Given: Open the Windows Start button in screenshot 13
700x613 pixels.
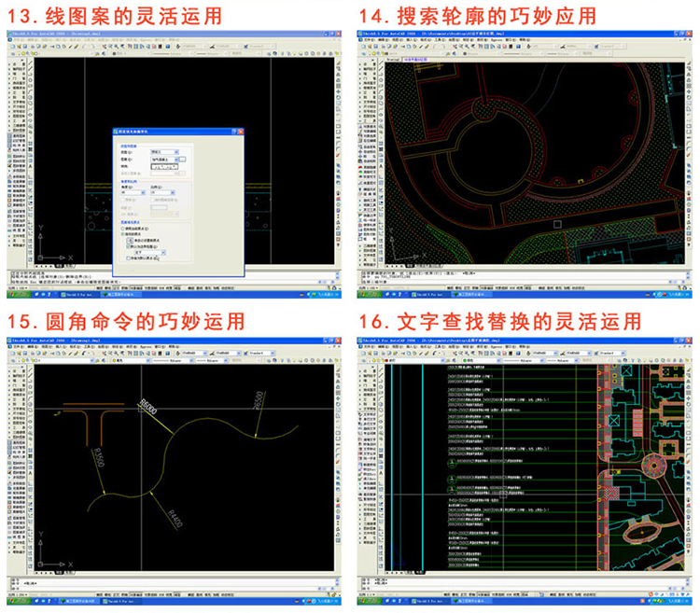Looking at the screenshot, I should [17, 295].
